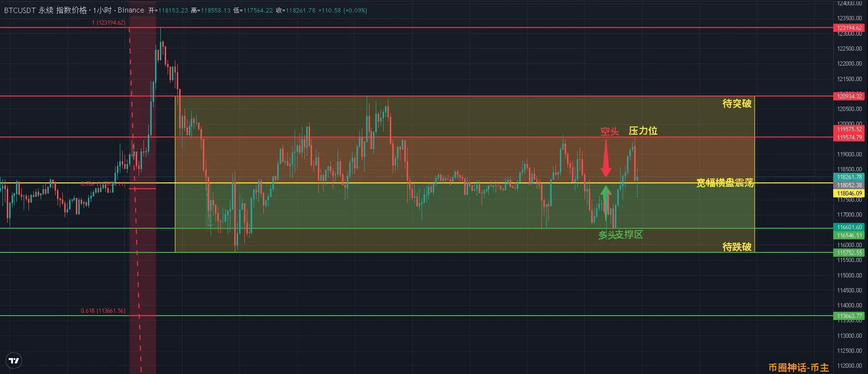Click the 116000.00 axis tick
Image resolution: width=868 pixels, height=374 pixels.
click(x=850, y=245)
